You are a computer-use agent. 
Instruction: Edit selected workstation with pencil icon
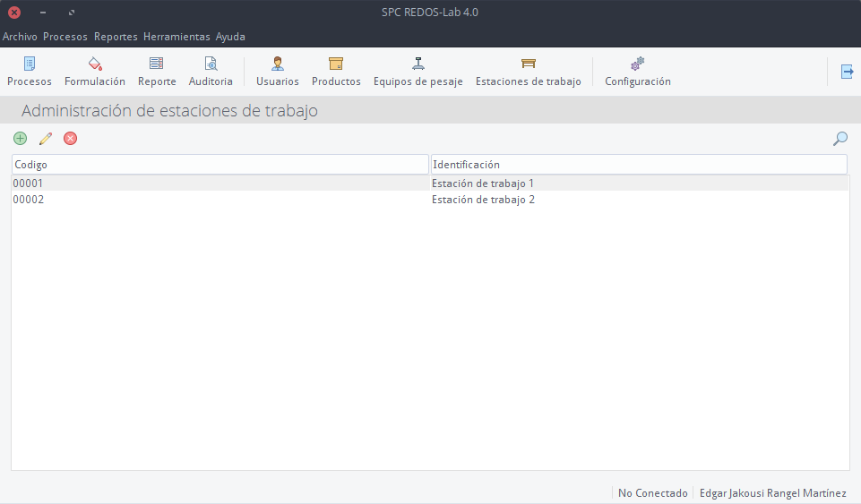(46, 138)
